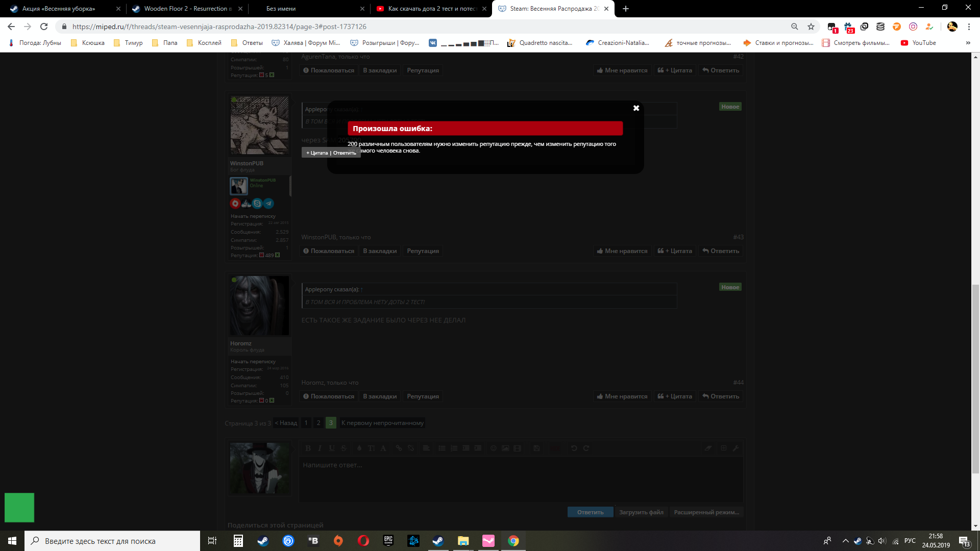Decrease indent in the reply editor
The width and height of the screenshot is (980, 551).
point(466,448)
